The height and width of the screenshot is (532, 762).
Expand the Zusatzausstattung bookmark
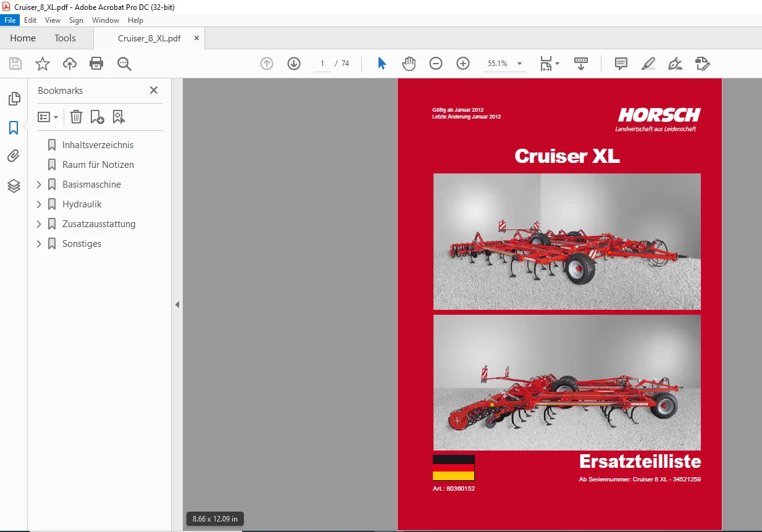click(x=39, y=224)
